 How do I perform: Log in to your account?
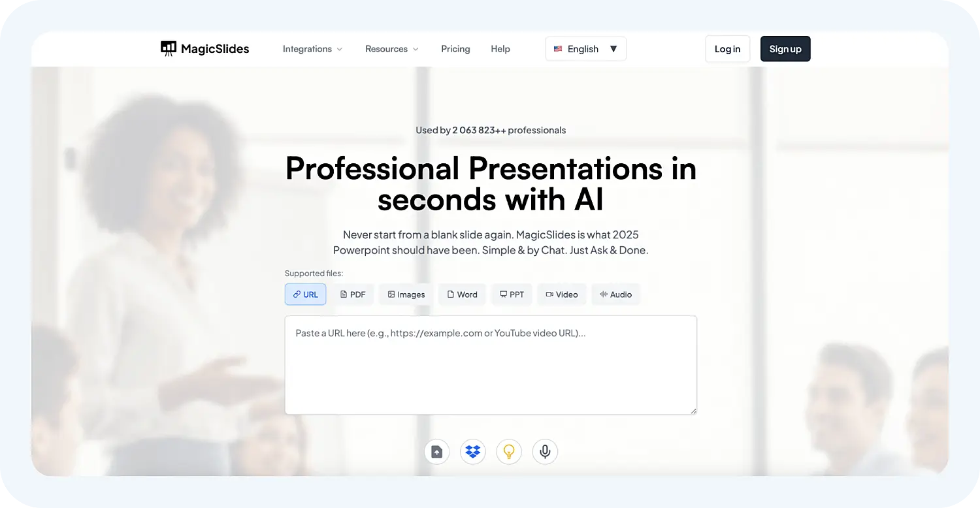(727, 48)
